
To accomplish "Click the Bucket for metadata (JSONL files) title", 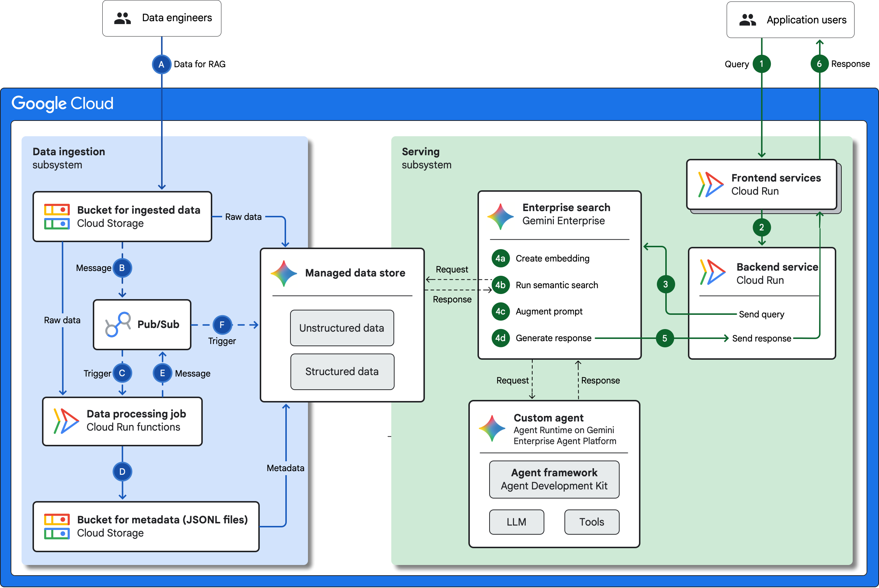I will pyautogui.click(x=163, y=519).
